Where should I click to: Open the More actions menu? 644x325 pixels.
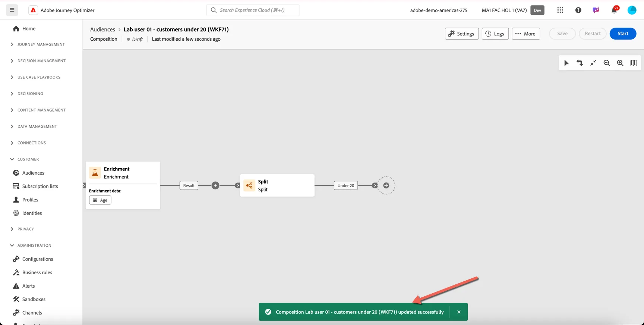pyautogui.click(x=526, y=34)
